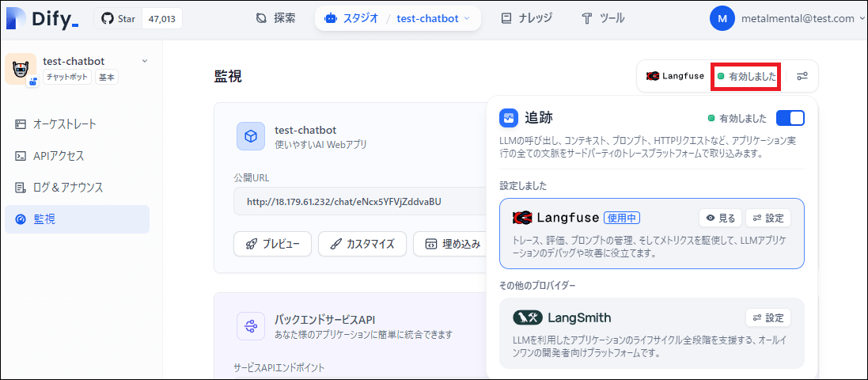Viewport: 868px width, 380px height.
Task: Open the ナレッジ tab in top navigation
Action: point(526,18)
